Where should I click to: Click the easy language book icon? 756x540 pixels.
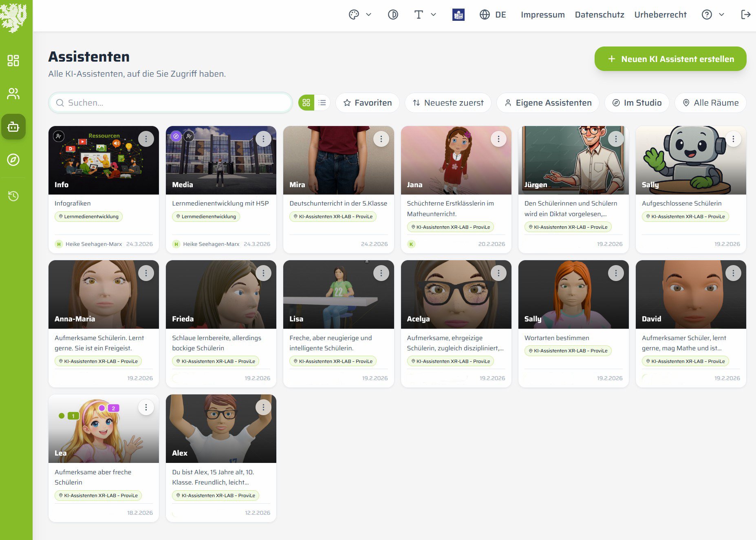(x=458, y=15)
